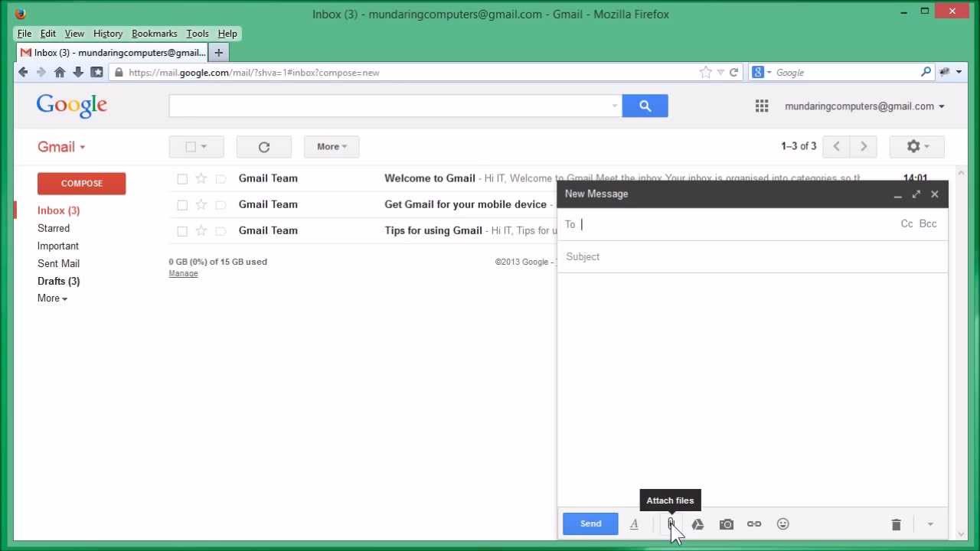
Task: Click the Firefox forward arrow
Action: [41, 72]
